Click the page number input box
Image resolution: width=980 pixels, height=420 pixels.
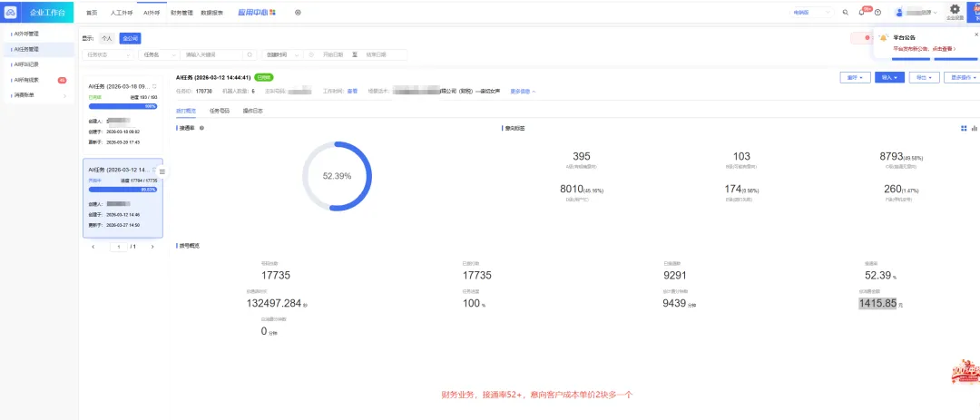(x=119, y=247)
